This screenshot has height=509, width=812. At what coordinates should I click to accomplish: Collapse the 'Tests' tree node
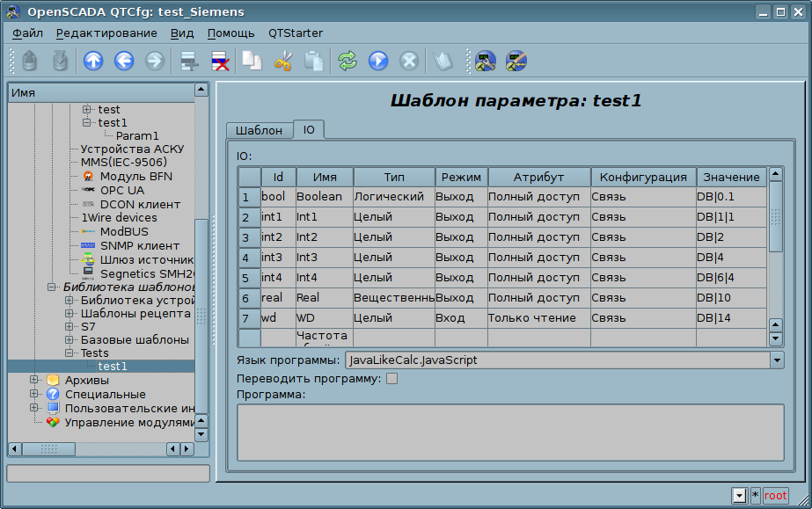(x=69, y=353)
